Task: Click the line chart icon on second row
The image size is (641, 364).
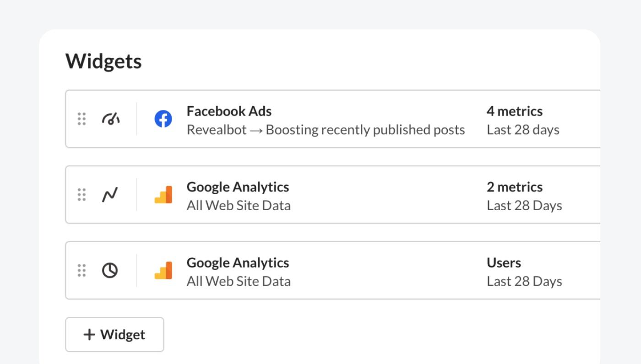Action: tap(110, 195)
